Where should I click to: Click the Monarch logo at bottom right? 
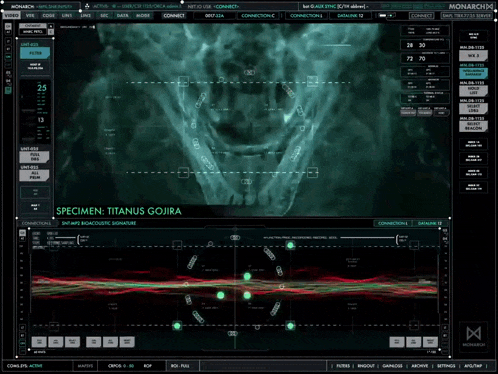tap(473, 336)
